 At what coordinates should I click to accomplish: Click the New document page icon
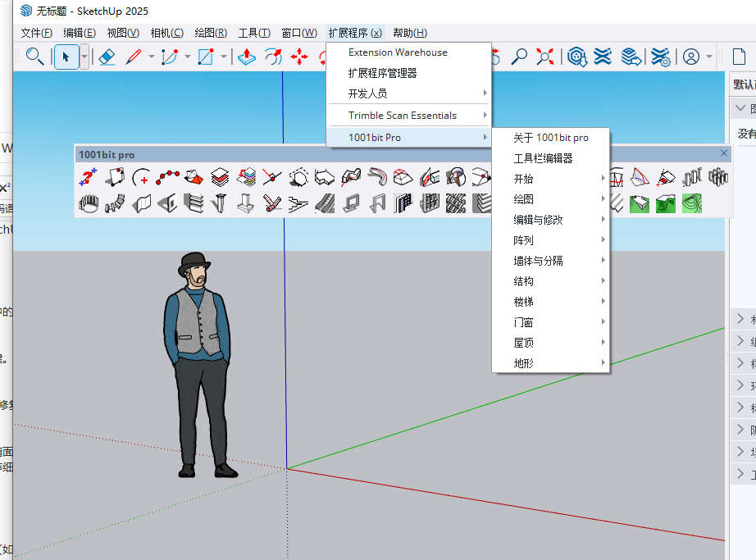[x=739, y=57]
